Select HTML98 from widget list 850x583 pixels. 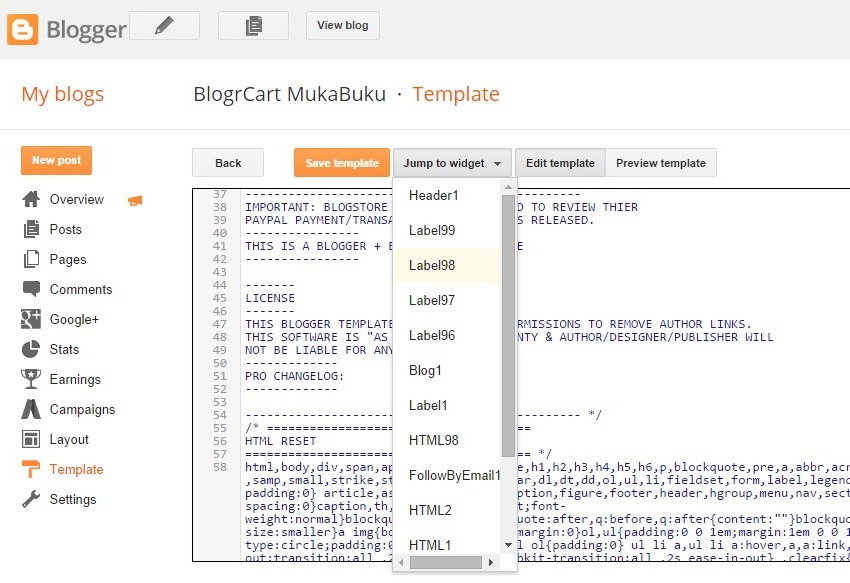tap(447, 440)
